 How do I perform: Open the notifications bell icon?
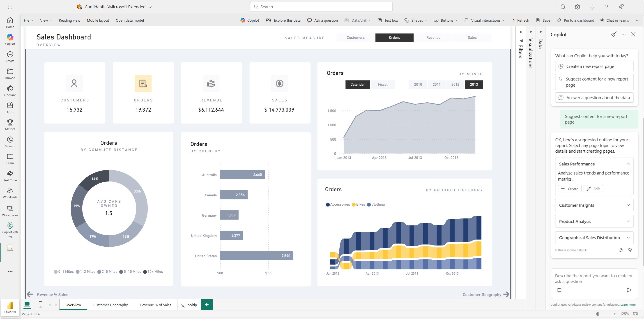click(x=563, y=7)
